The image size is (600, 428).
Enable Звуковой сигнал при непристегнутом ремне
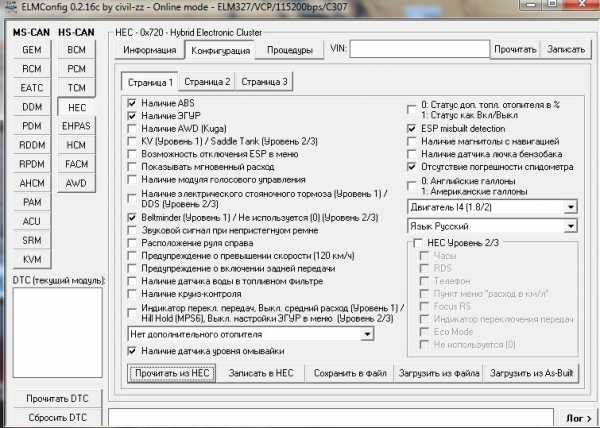coord(132,230)
